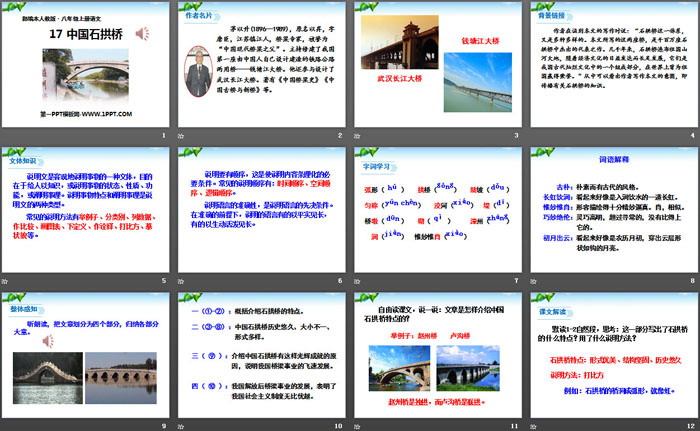Click the animation star icon under slide 11
This screenshot has width=700, height=431.
tap(357, 423)
